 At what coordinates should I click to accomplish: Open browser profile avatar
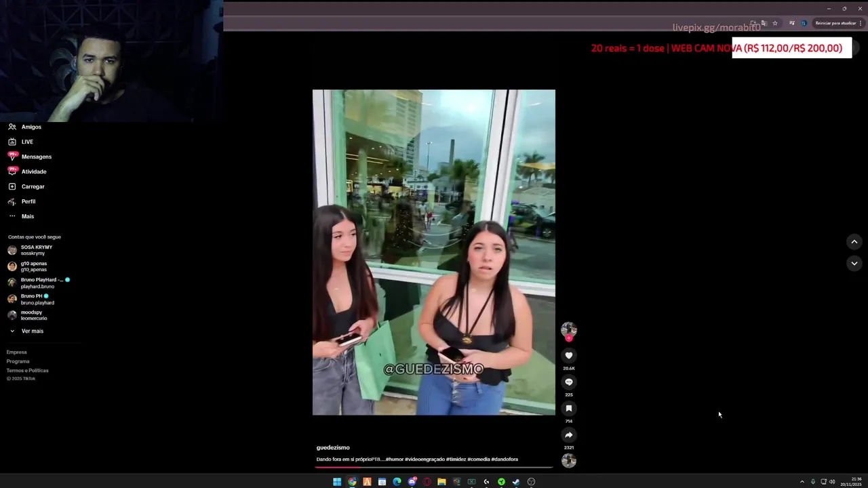click(804, 23)
